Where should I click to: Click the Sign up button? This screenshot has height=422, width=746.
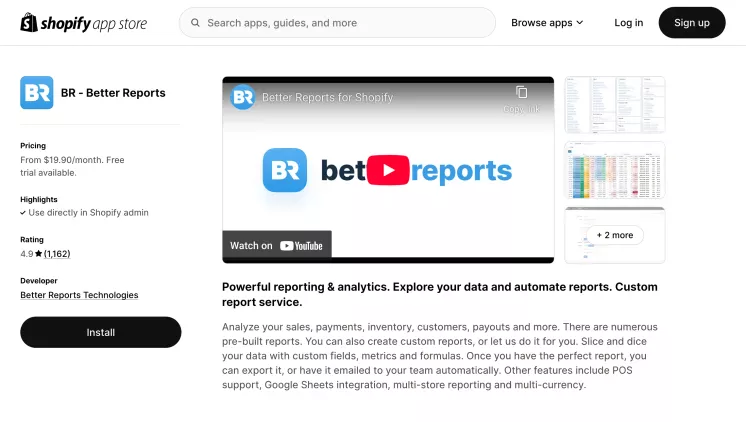coord(692,22)
